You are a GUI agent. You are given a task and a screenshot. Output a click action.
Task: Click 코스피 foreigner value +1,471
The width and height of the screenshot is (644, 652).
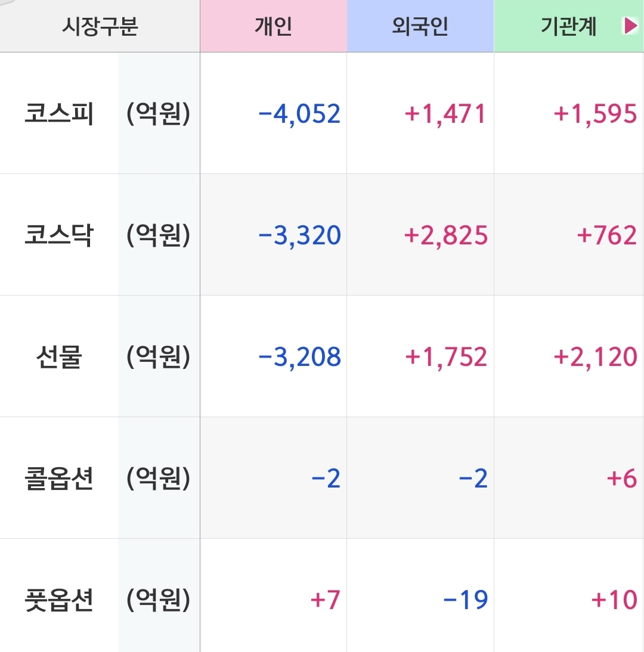(x=445, y=113)
